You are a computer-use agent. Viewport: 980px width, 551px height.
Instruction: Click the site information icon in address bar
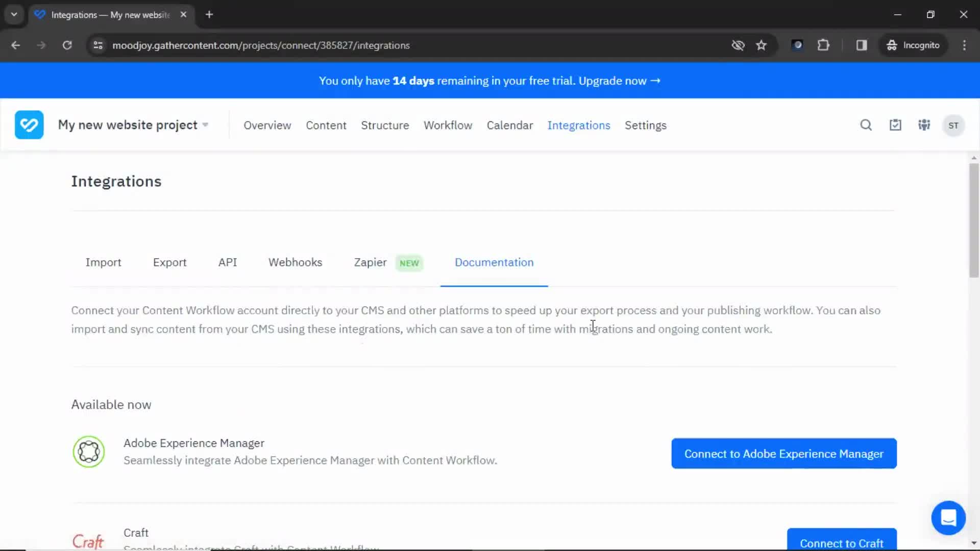pyautogui.click(x=98, y=45)
